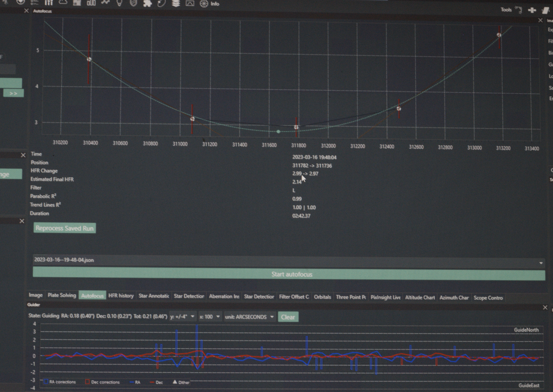Open the HFR history tab
553x392 pixels.
click(x=121, y=295)
